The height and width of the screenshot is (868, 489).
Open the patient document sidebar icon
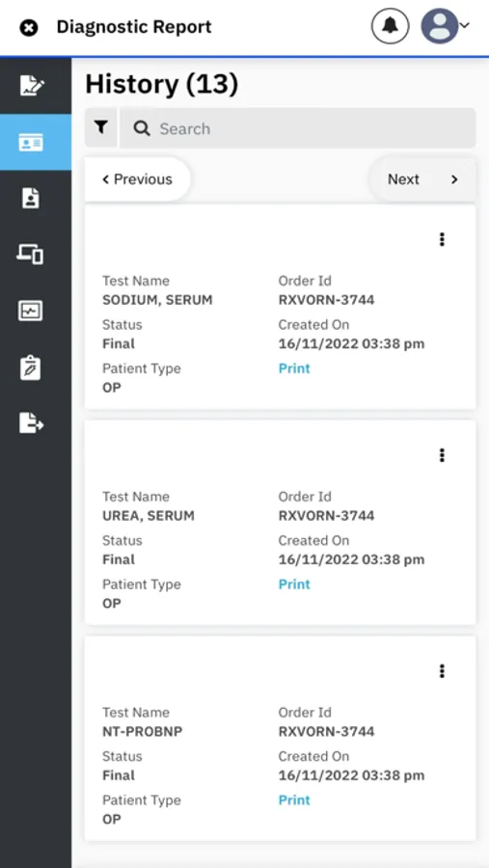click(31, 198)
